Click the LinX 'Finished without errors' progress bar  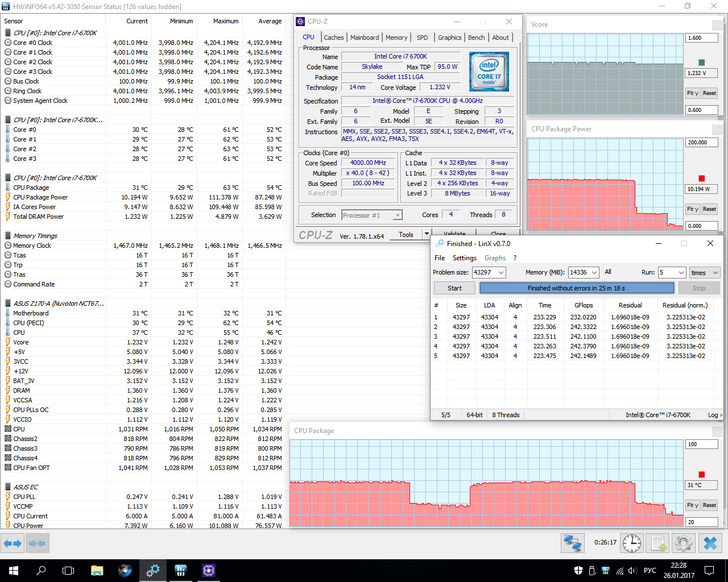[x=576, y=288]
